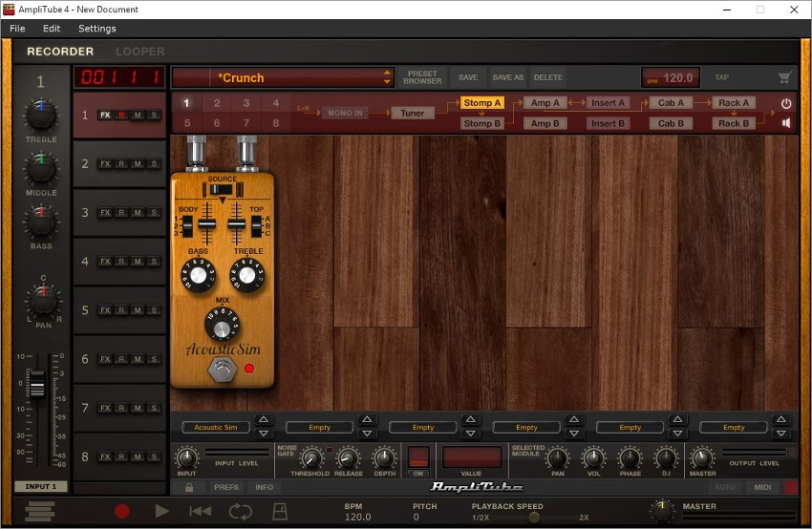Click the noise gate RELEASE knob
812x529 pixels.
pyautogui.click(x=348, y=458)
